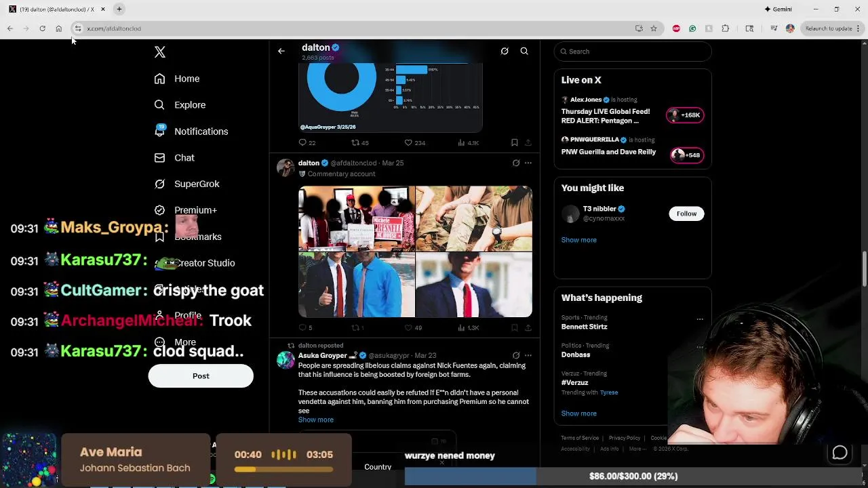The image size is (868, 488).
Task: Bookmark the post with 234 likes
Action: (x=515, y=142)
